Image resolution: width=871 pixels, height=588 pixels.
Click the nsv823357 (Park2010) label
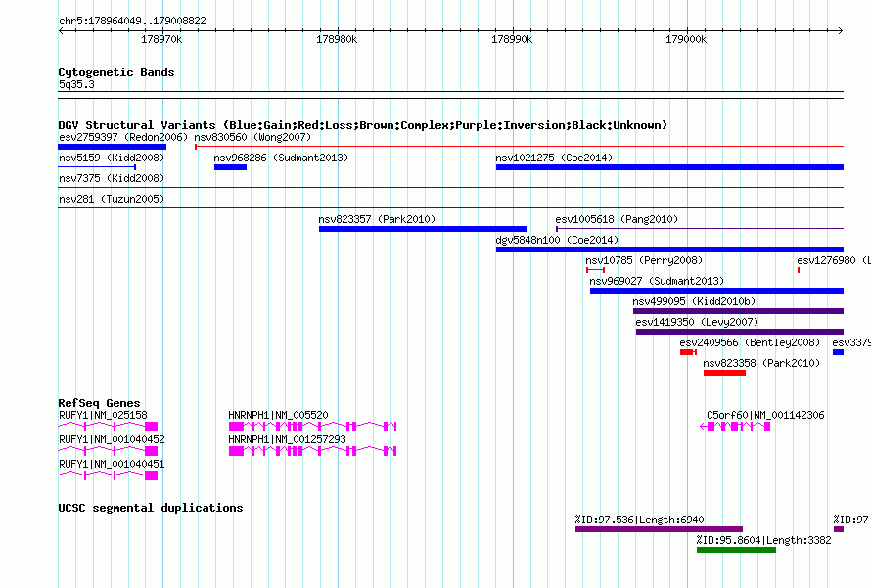coord(377,219)
